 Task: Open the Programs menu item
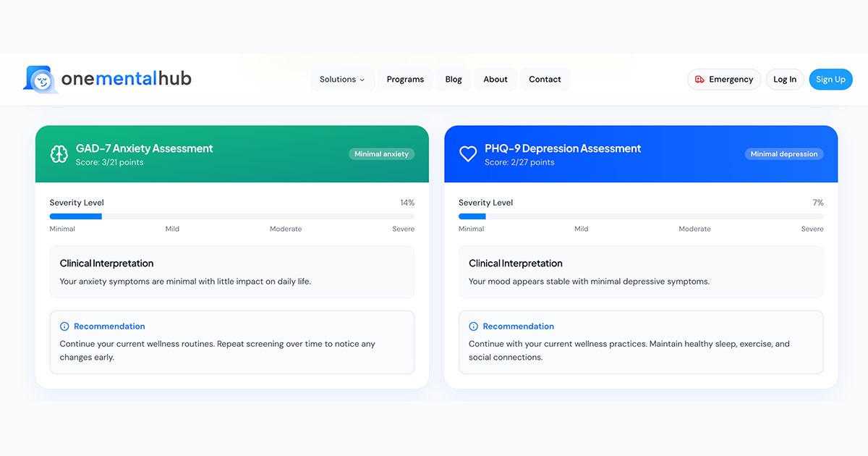(x=405, y=80)
